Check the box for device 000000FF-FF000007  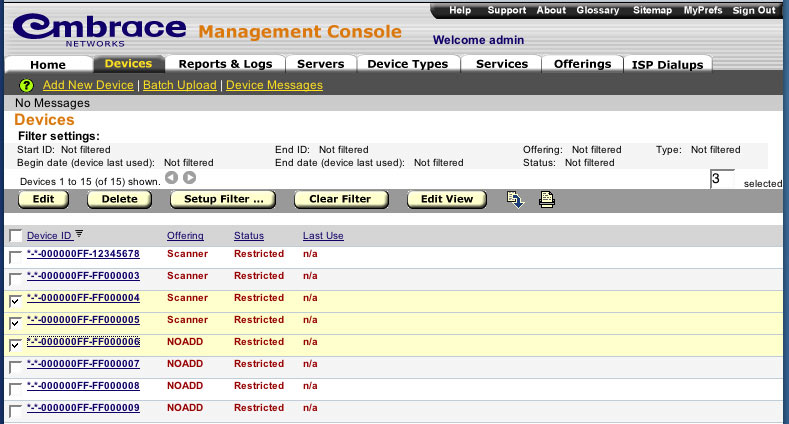(x=16, y=367)
